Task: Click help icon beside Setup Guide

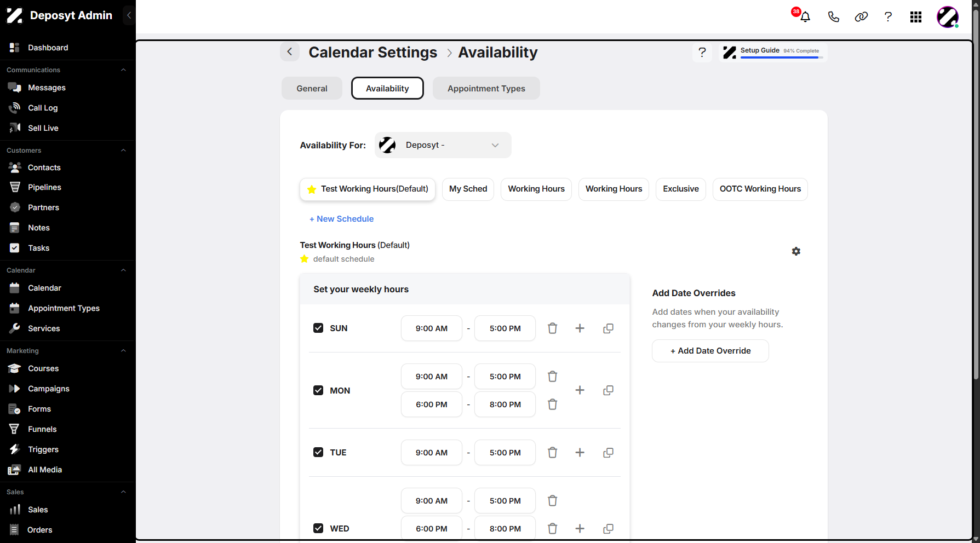Action: [702, 53]
